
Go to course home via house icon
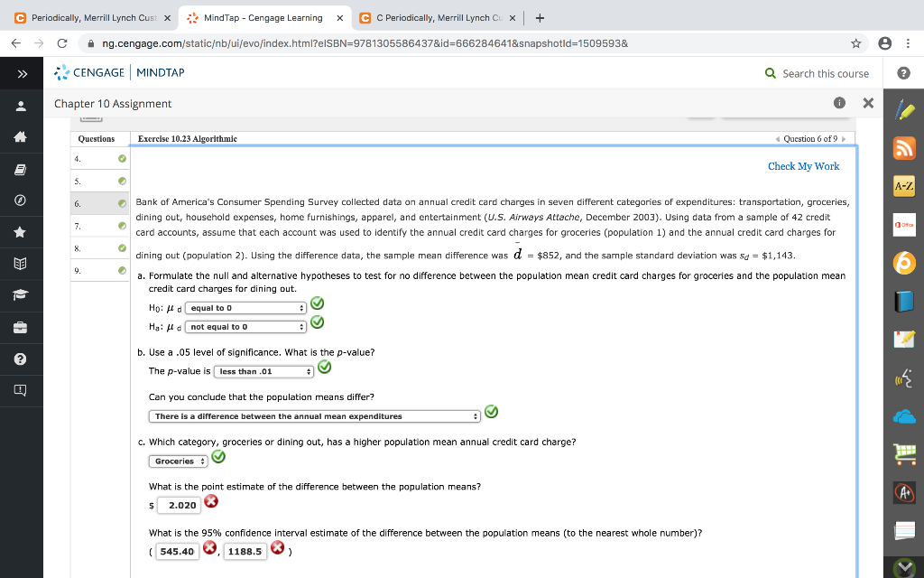(21, 137)
